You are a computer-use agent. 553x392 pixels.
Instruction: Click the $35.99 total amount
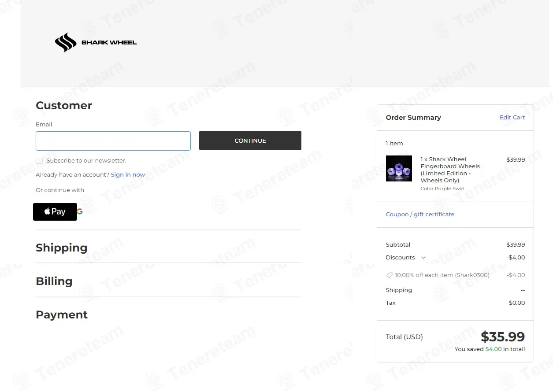[502, 337]
